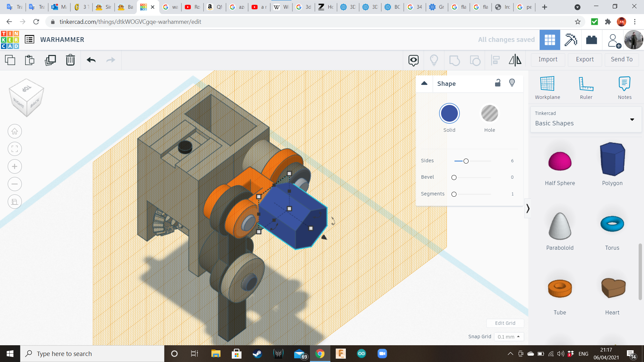Click the Home view icon
The height and width of the screenshot is (362, 644).
coord(15,131)
